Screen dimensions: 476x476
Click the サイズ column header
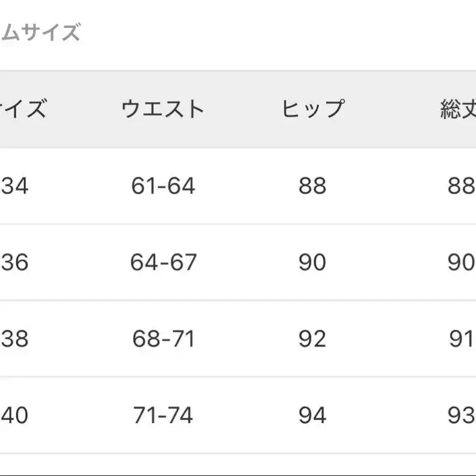[23, 109]
